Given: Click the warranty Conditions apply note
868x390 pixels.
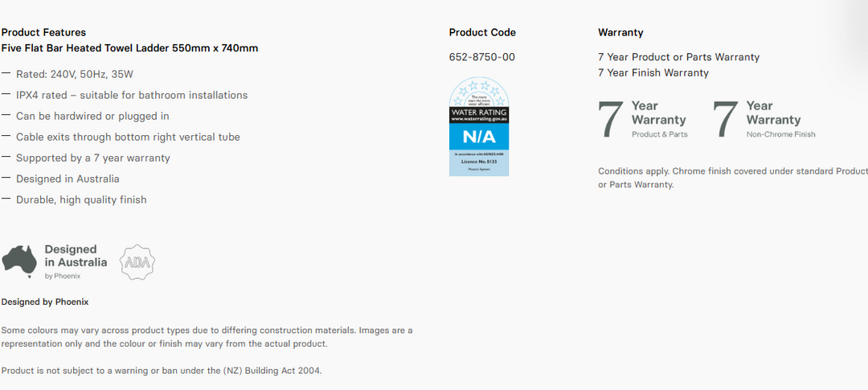Looking at the screenshot, I should point(734,178).
